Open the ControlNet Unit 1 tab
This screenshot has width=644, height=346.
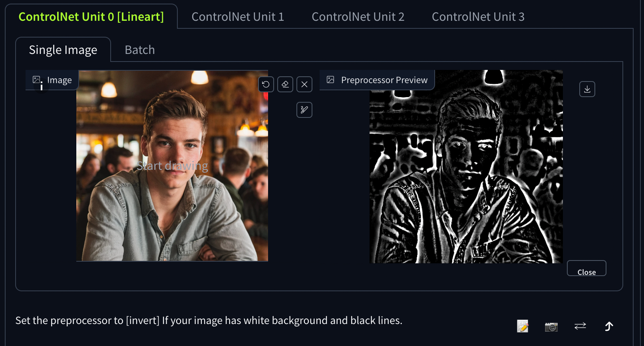238,17
